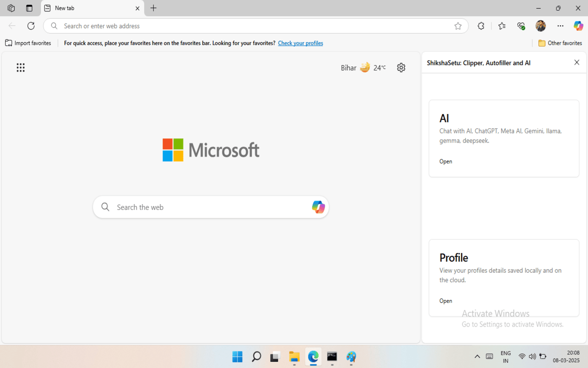Click Import favorites in favorites bar

(x=28, y=43)
